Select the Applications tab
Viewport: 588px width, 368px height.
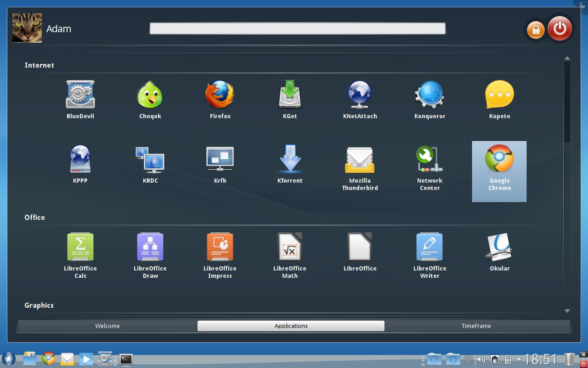(291, 326)
